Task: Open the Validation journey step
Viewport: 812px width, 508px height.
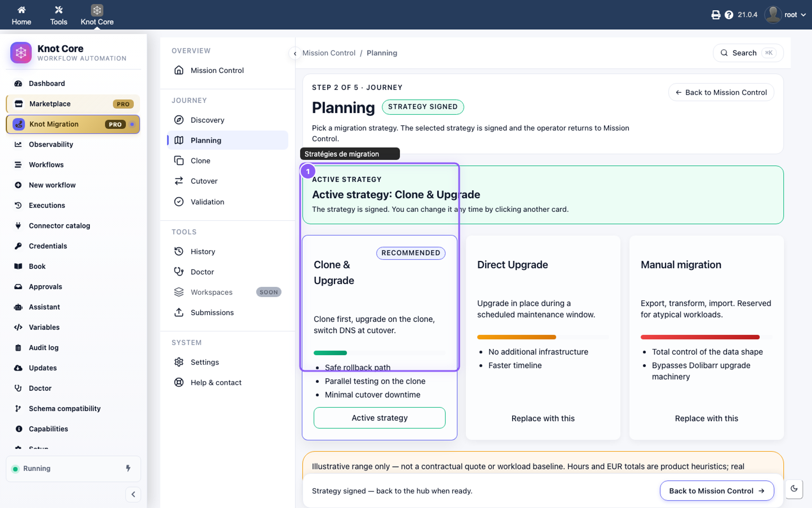Action: pyautogui.click(x=228, y=202)
